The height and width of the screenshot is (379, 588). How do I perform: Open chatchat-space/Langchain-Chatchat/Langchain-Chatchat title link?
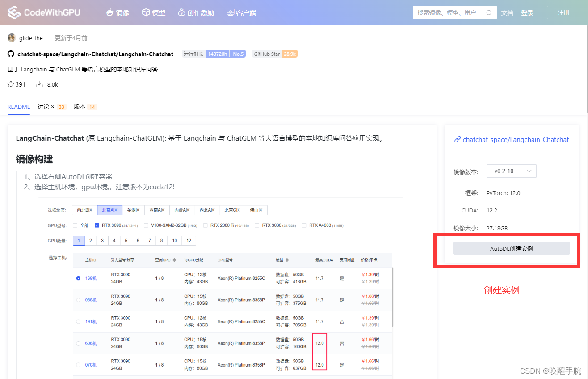point(95,54)
